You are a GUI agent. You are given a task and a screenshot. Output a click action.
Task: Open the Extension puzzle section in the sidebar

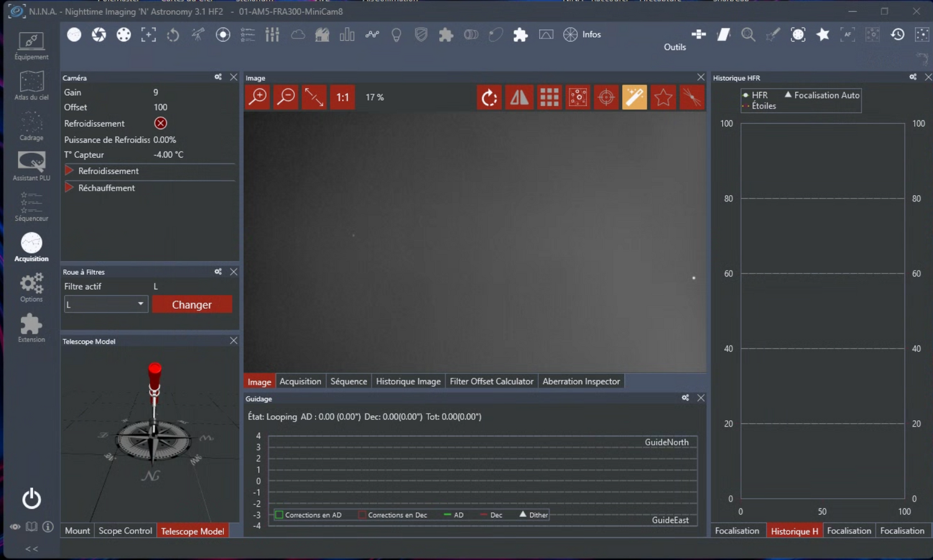(31, 328)
